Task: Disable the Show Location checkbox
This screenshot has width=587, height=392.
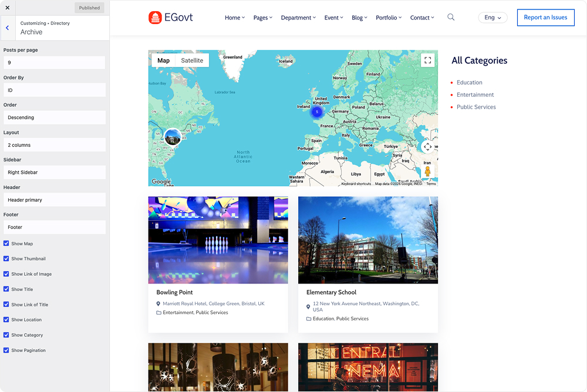Action: [x=6, y=320]
